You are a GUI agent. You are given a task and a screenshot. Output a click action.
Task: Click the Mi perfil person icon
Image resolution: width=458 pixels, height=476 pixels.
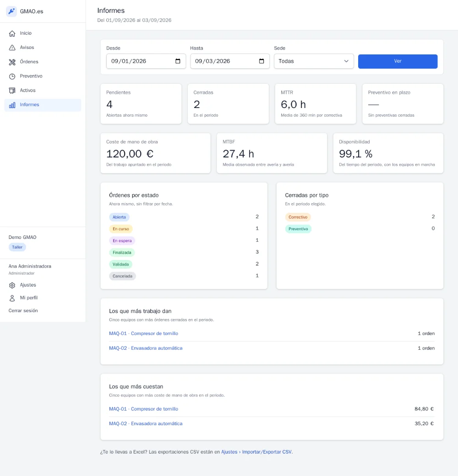tap(12, 298)
